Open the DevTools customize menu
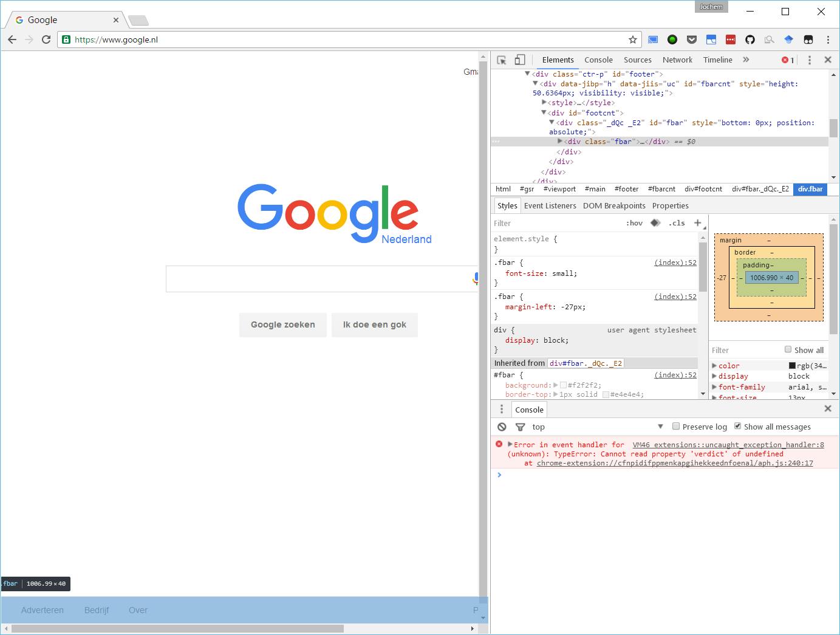The image size is (840, 635). 809,60
